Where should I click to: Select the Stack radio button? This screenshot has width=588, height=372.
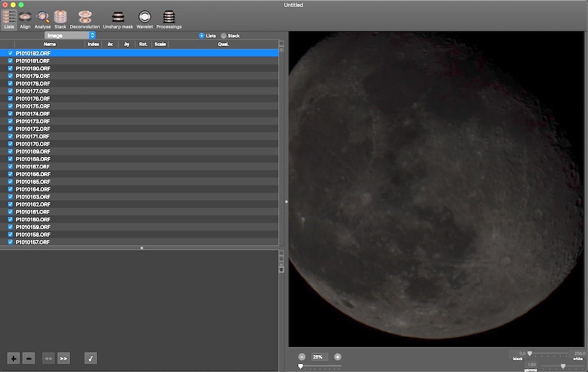tap(223, 36)
